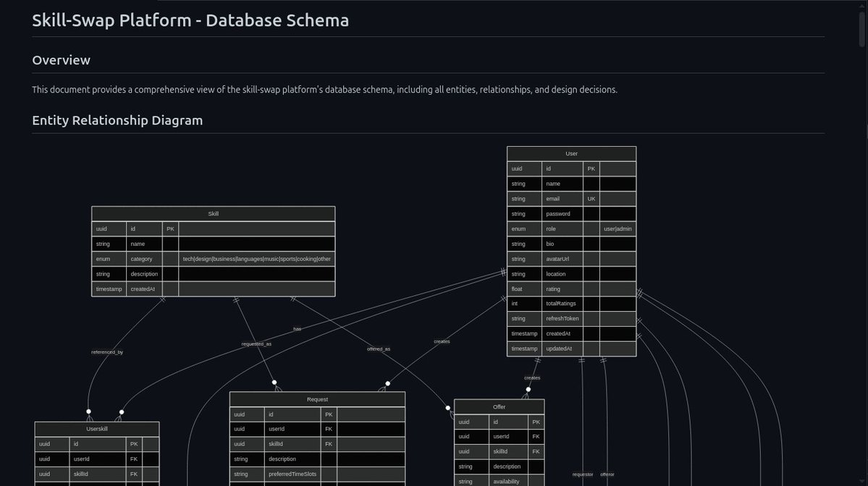Select the Skill-Swap Platform - Database Schema title
Image resolution: width=868 pixels, height=486 pixels.
[x=190, y=20]
